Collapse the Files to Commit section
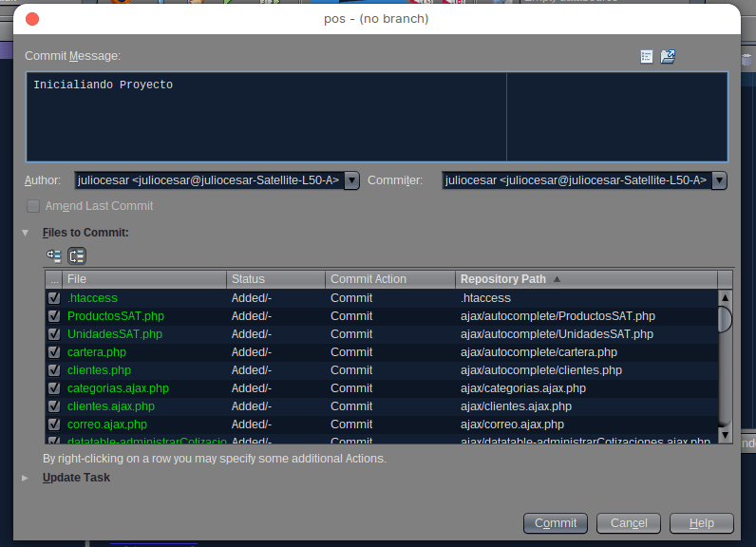This screenshot has height=547, width=756. pos(26,233)
